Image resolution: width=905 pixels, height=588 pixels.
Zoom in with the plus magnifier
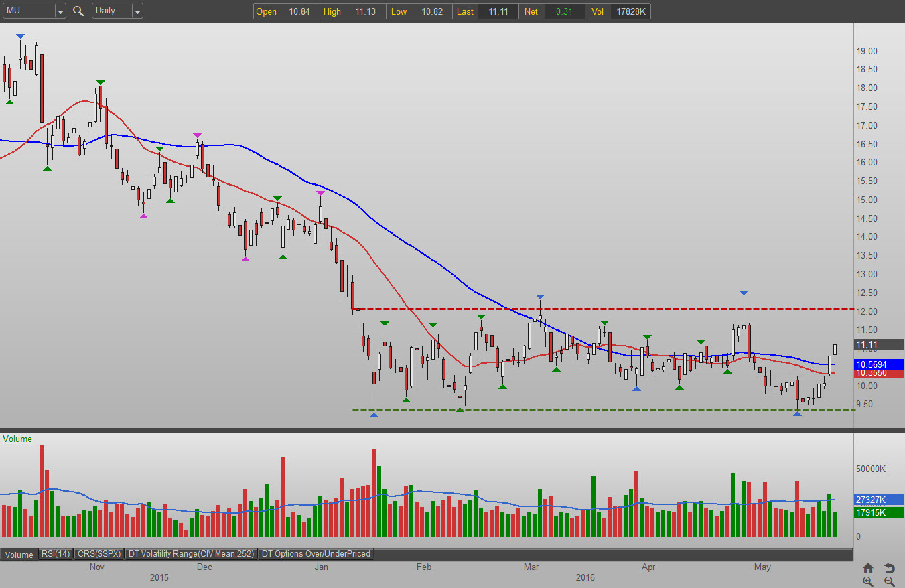[x=868, y=581]
